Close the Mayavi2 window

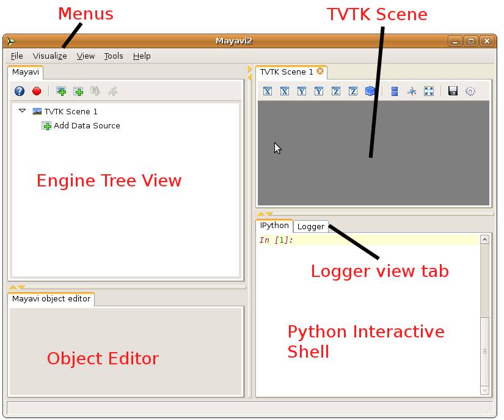pyautogui.click(x=487, y=41)
